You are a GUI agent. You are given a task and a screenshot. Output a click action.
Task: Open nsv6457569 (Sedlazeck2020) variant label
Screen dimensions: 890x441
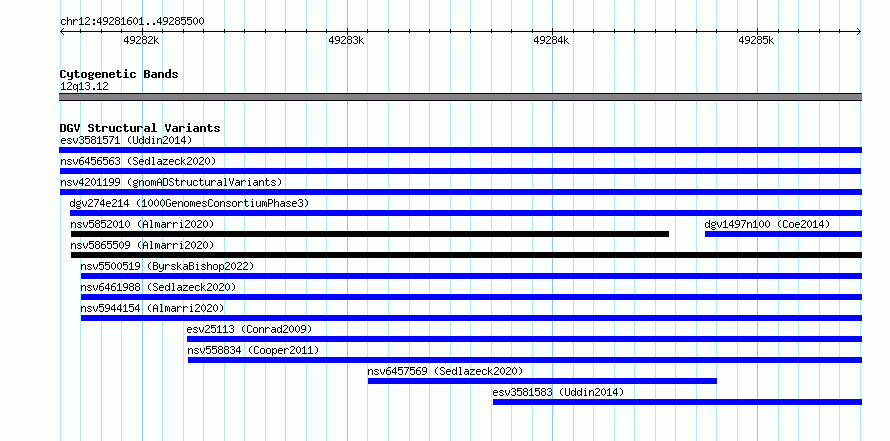pyautogui.click(x=445, y=371)
